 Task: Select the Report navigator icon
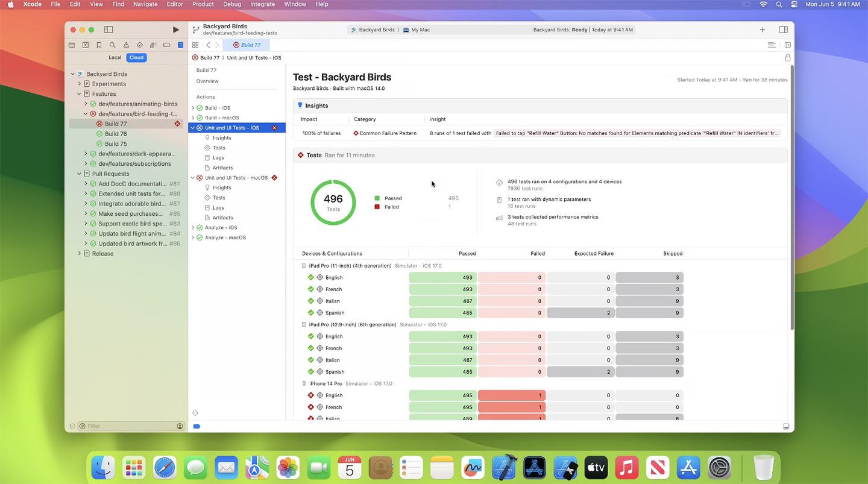point(180,45)
